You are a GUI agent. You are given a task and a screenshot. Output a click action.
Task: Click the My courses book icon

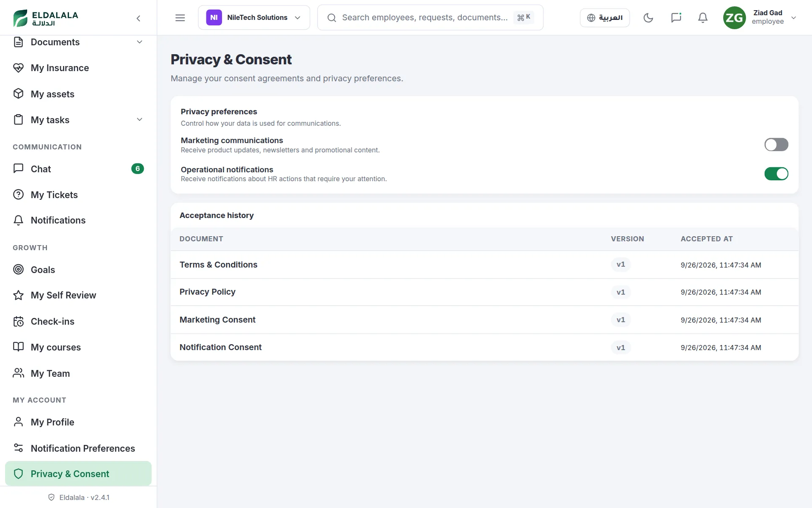(x=18, y=347)
